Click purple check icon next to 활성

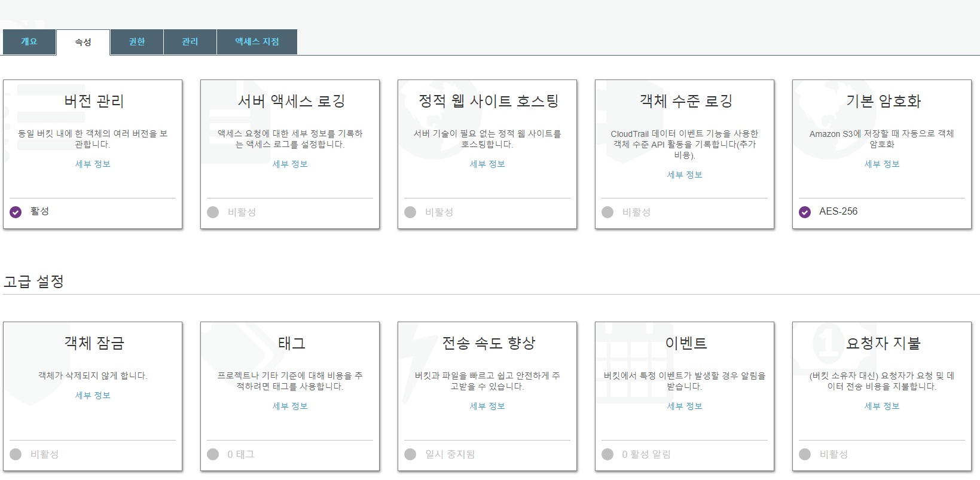pyautogui.click(x=16, y=212)
